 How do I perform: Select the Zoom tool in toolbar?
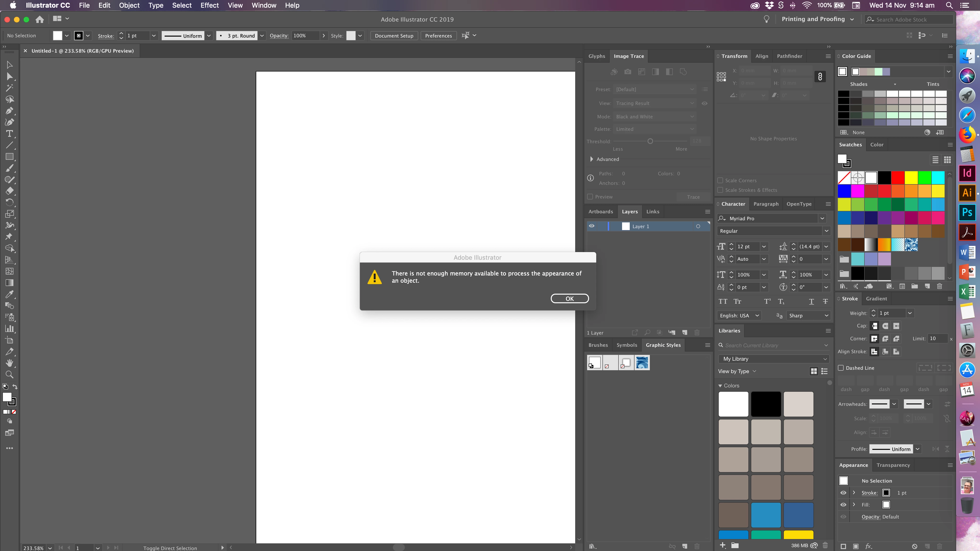(10, 375)
